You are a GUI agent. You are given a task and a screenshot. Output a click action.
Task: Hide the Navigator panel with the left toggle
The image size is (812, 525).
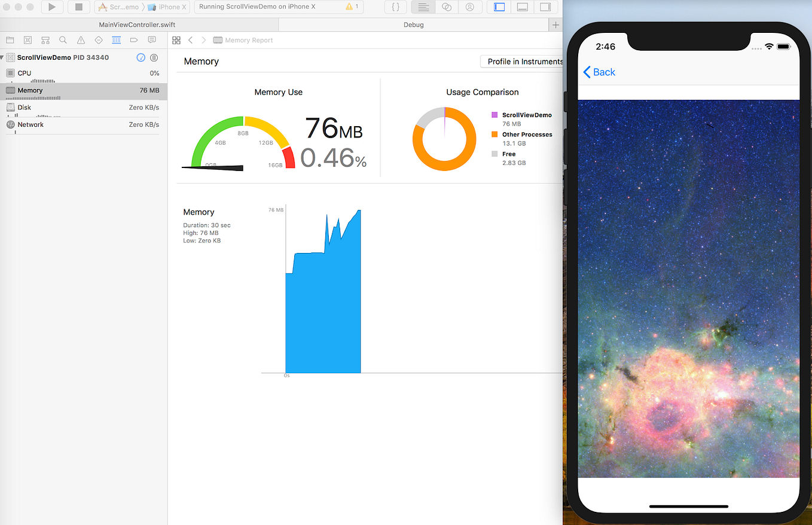pyautogui.click(x=499, y=7)
